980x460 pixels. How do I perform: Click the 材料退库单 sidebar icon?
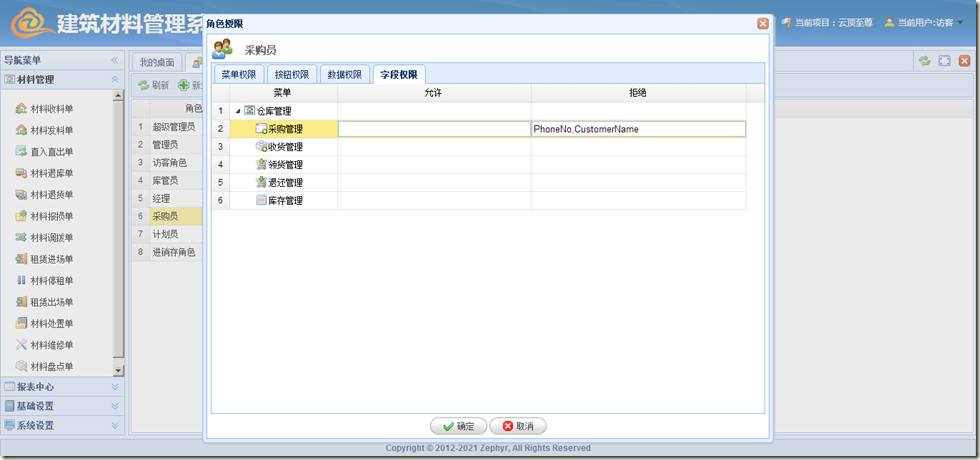[x=22, y=173]
